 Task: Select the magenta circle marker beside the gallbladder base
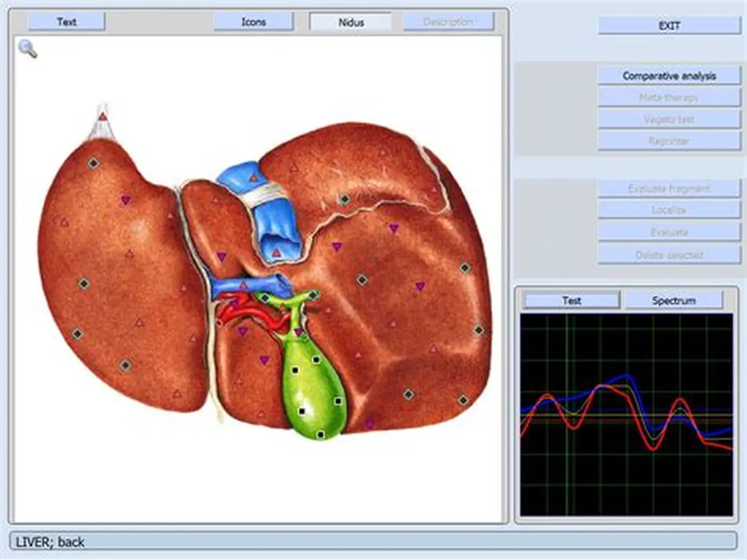370,424
